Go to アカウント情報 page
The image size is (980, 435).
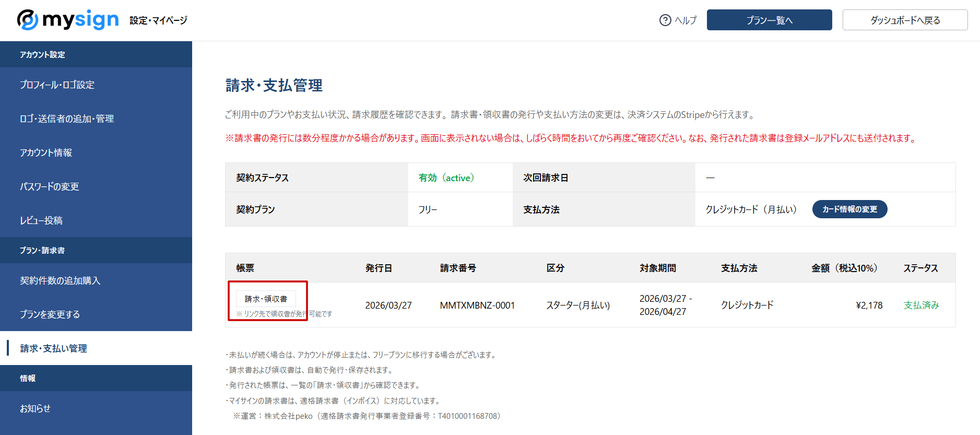click(96, 152)
